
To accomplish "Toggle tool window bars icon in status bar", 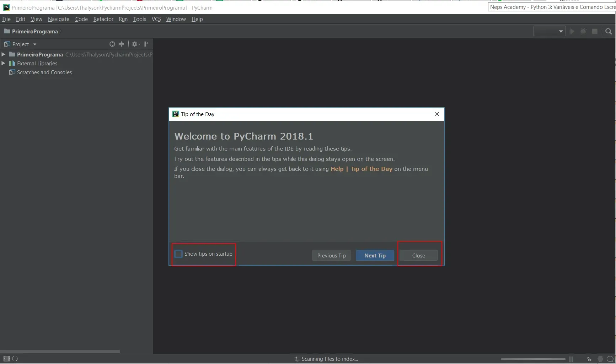I will (7, 359).
